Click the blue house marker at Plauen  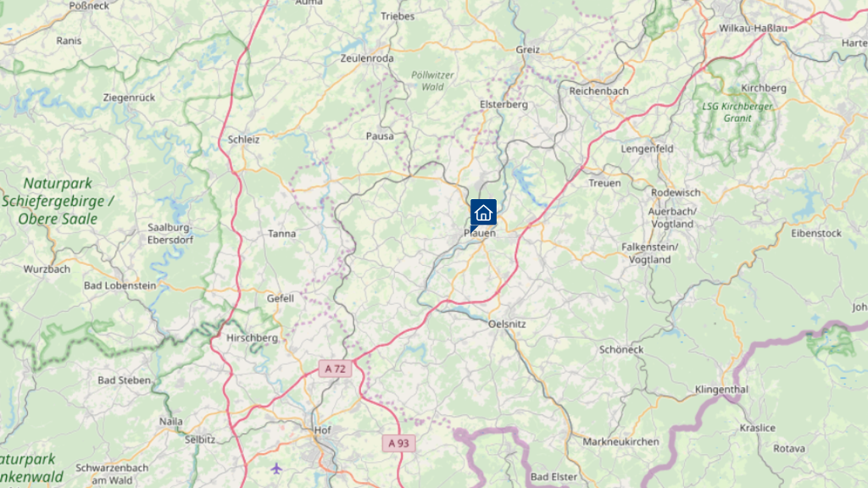tap(483, 213)
